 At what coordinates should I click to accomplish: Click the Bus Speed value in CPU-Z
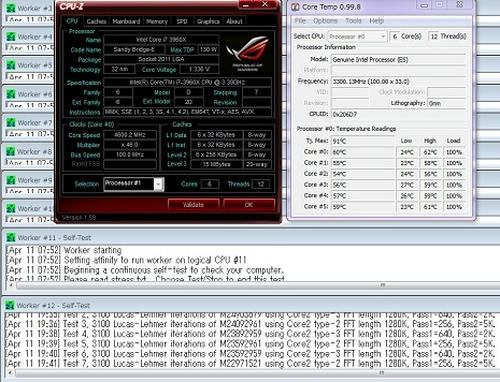pyautogui.click(x=130, y=155)
